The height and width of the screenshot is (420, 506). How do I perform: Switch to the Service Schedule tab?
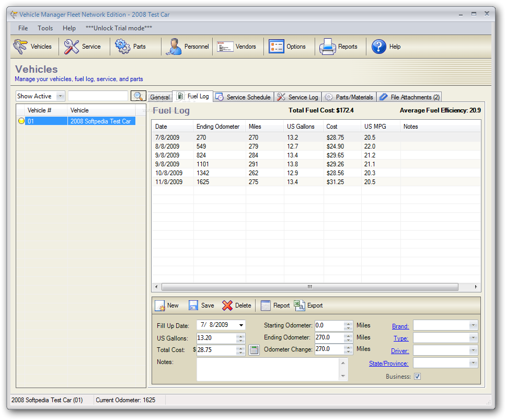pyautogui.click(x=243, y=97)
